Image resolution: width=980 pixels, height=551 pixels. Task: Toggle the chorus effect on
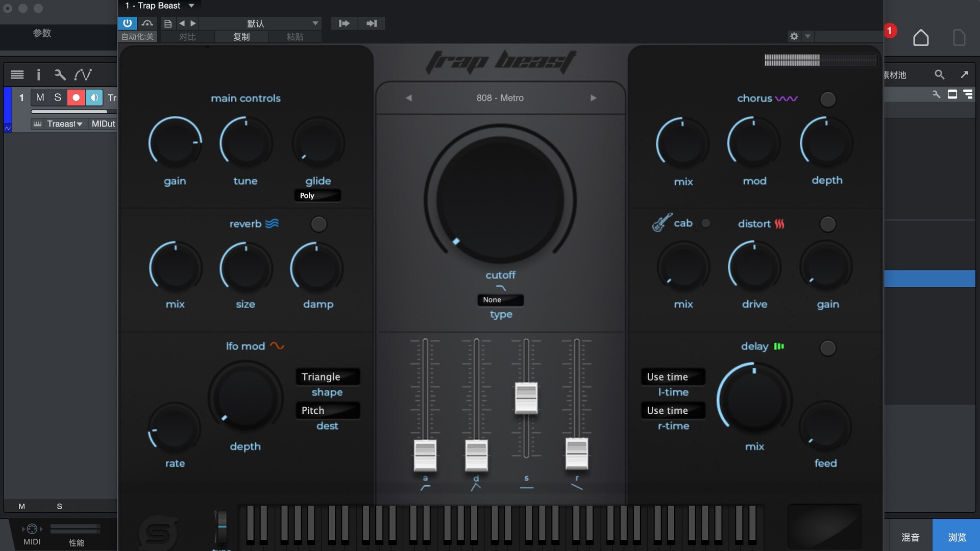coord(827,99)
